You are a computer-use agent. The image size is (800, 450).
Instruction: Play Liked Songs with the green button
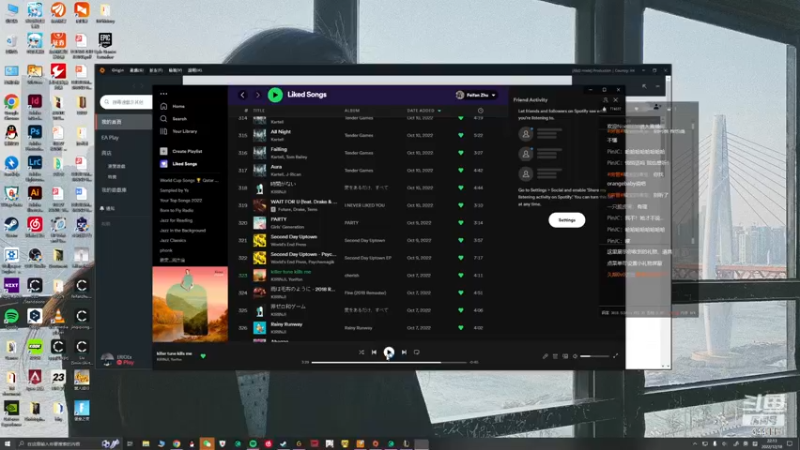point(275,95)
